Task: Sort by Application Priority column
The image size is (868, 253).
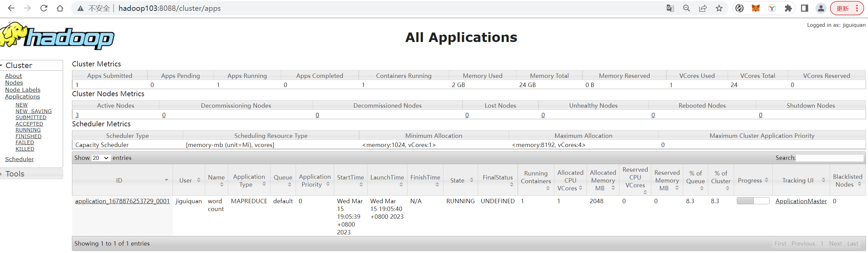Action: 328,184
